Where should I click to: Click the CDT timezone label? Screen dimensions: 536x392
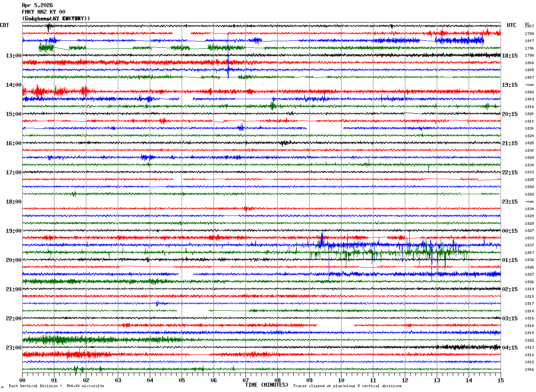coord(4,25)
